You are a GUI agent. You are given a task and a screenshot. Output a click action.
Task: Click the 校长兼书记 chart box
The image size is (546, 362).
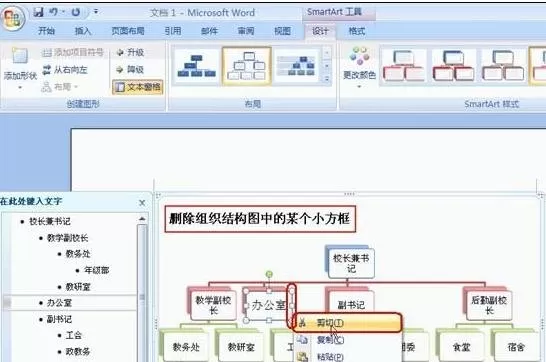pos(351,263)
